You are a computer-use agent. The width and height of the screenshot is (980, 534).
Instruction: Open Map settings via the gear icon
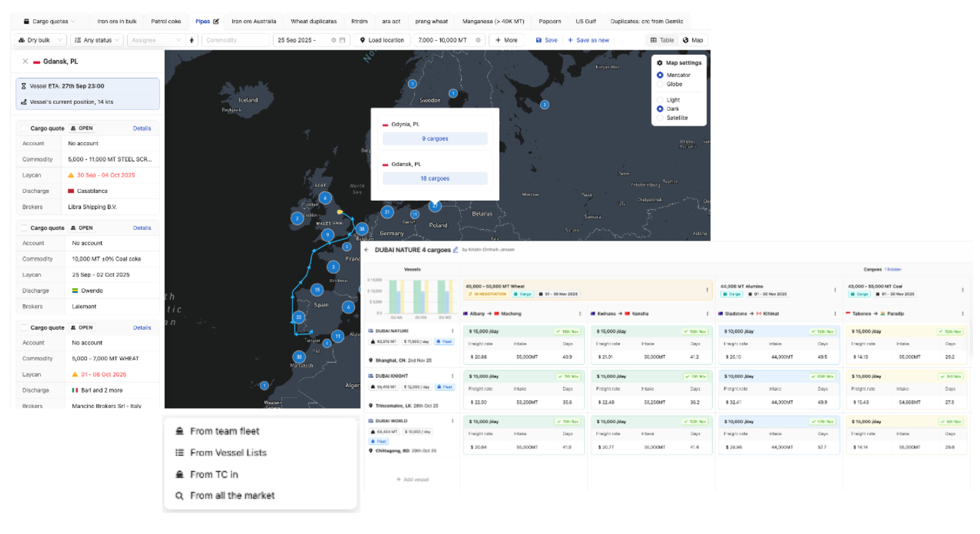click(660, 63)
